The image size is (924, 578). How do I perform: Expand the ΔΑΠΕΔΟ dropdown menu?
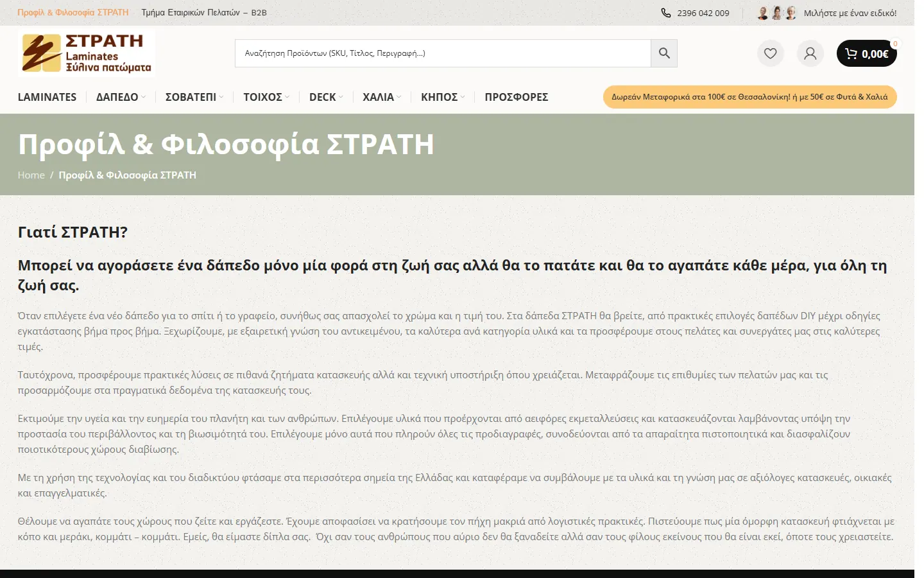pos(121,97)
